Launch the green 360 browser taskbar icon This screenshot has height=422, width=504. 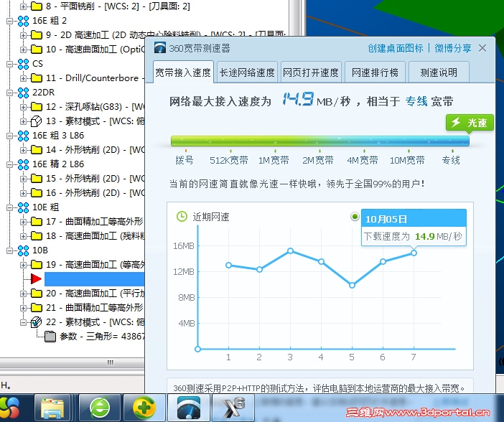pos(100,408)
